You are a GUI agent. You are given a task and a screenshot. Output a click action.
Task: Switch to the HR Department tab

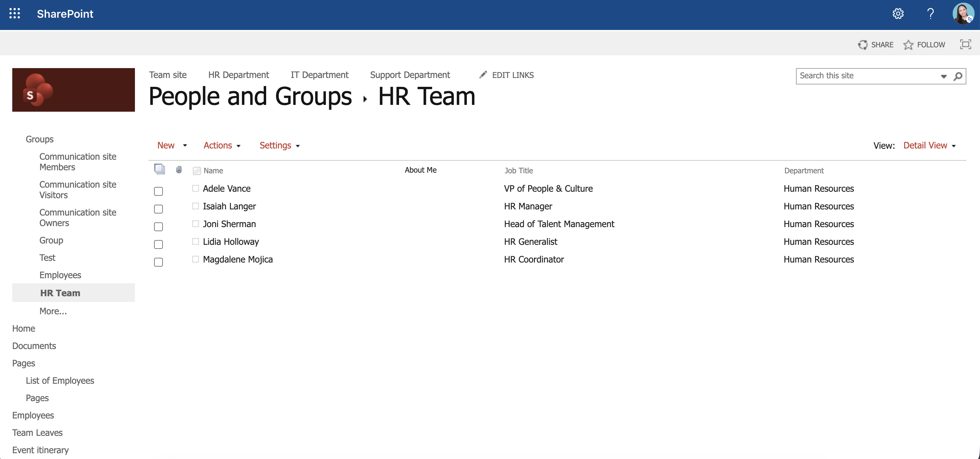239,75
